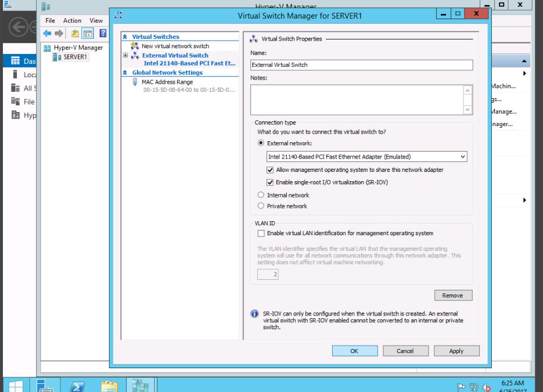Click the All Servers icon in sidebar
The width and height of the screenshot is (543, 392).
[15, 88]
